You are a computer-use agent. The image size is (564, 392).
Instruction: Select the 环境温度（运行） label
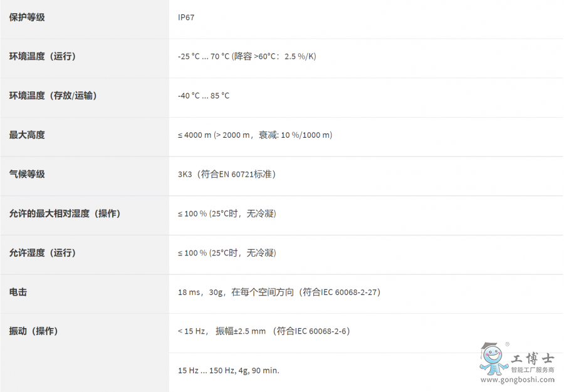(43, 56)
